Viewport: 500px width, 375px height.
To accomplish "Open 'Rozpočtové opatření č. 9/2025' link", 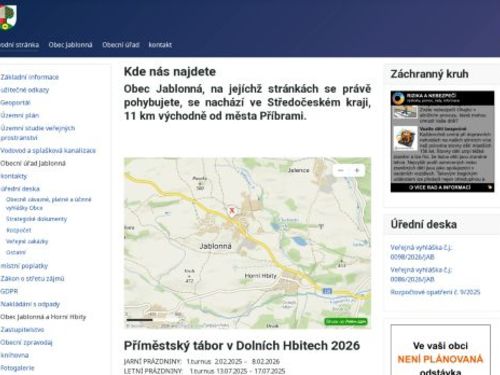I will pos(435,292).
